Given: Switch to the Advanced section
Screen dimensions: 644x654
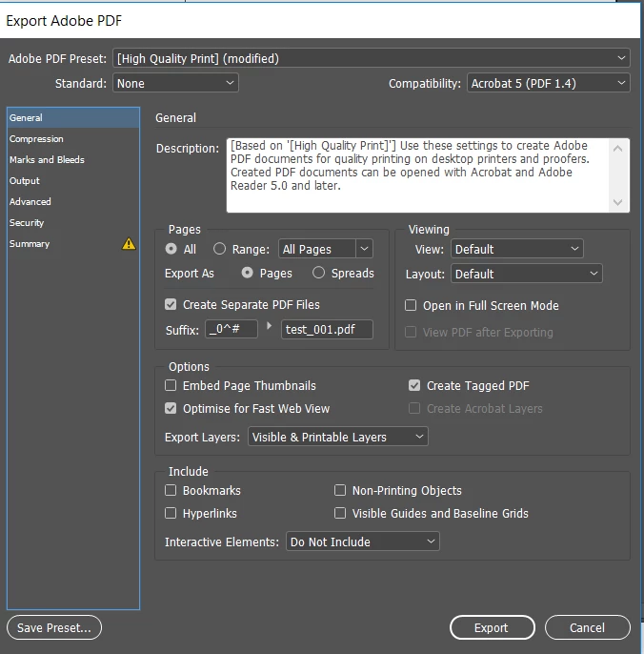Looking at the screenshot, I should point(73,201).
